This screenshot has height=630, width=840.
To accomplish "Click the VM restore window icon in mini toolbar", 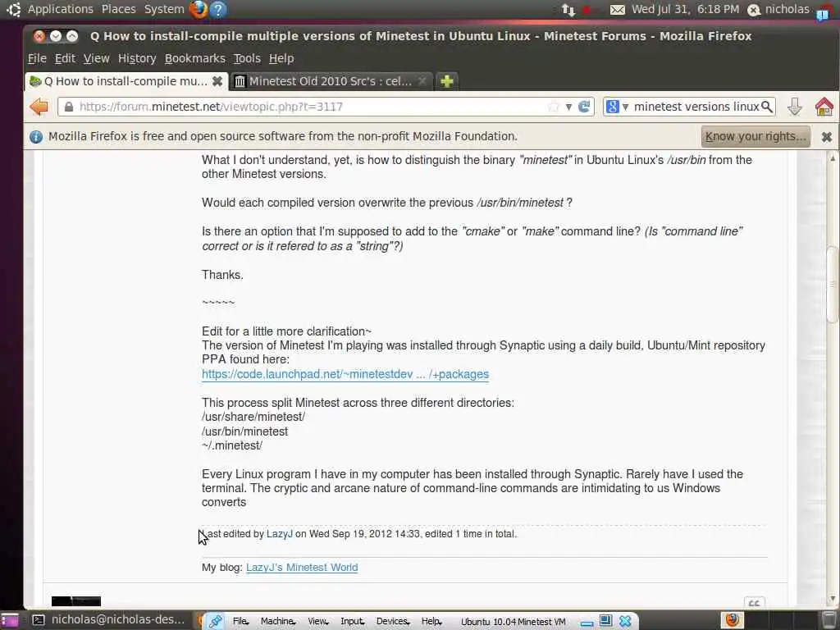I will (605, 621).
